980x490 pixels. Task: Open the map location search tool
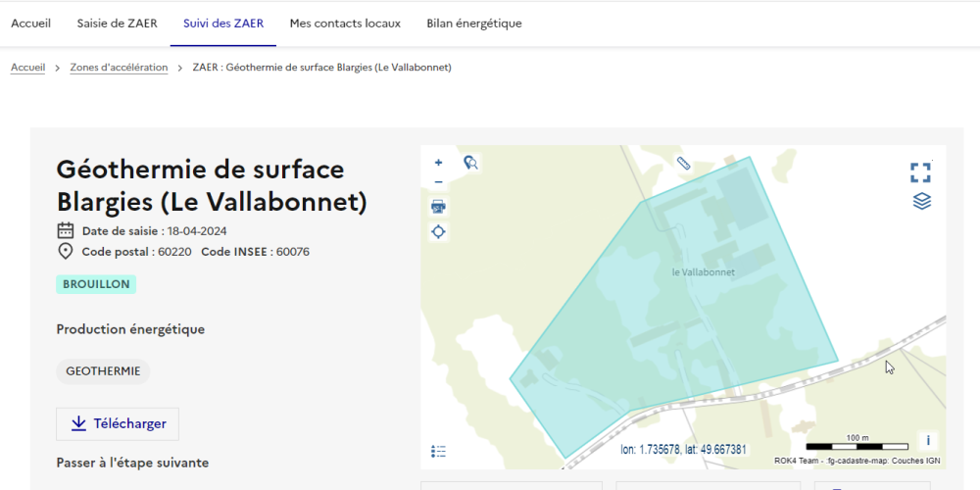click(470, 163)
